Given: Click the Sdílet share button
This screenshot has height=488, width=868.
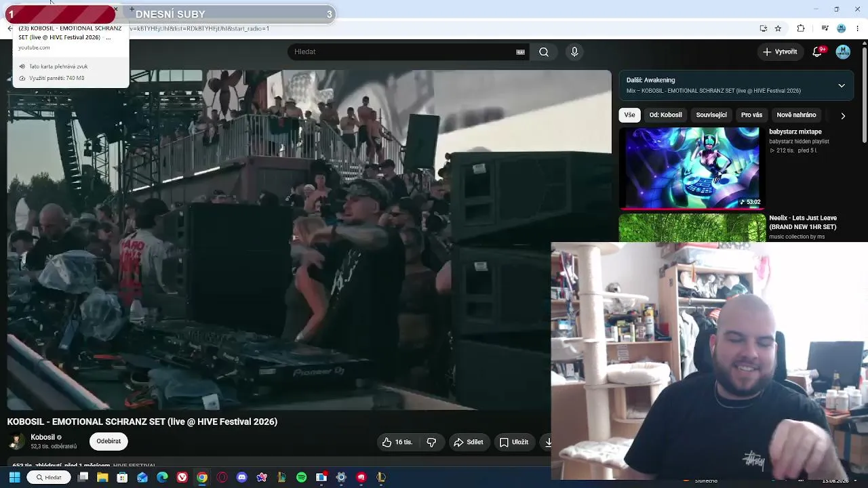Looking at the screenshot, I should tap(469, 442).
